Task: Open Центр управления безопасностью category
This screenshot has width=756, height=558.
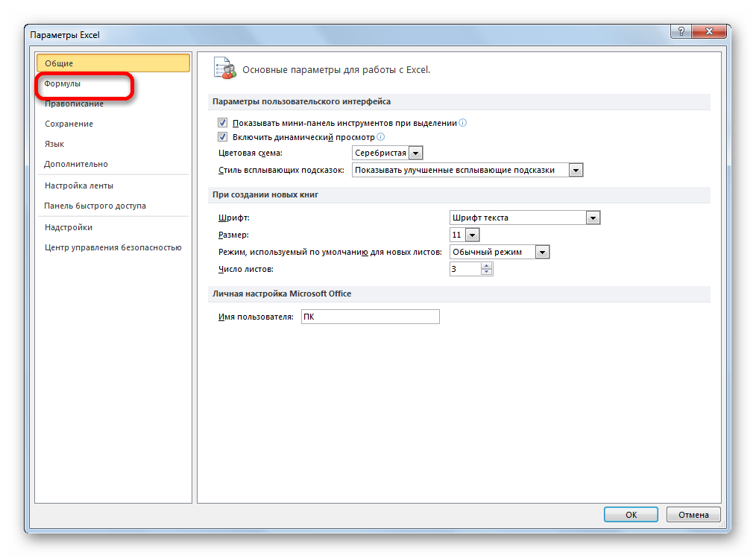Action: click(113, 247)
